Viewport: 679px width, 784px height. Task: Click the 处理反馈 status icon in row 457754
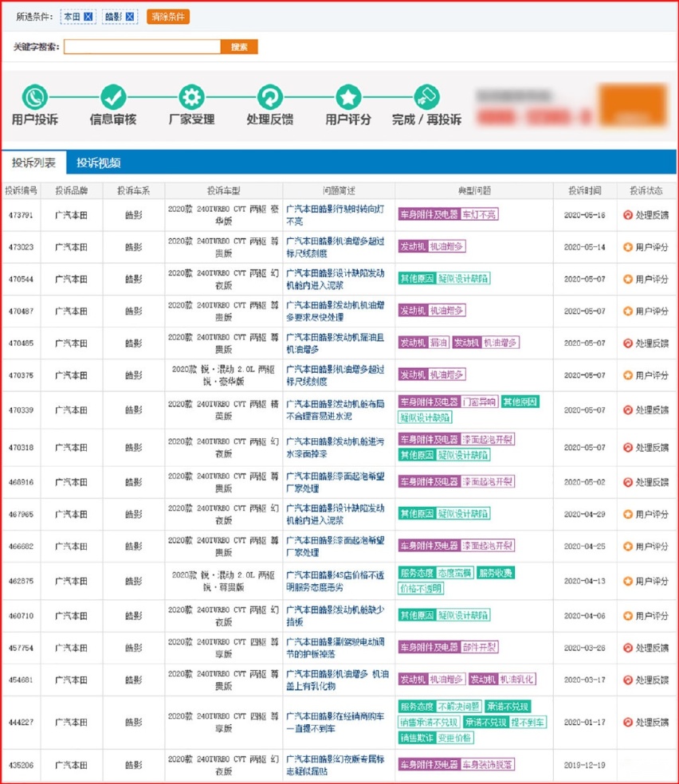click(628, 648)
